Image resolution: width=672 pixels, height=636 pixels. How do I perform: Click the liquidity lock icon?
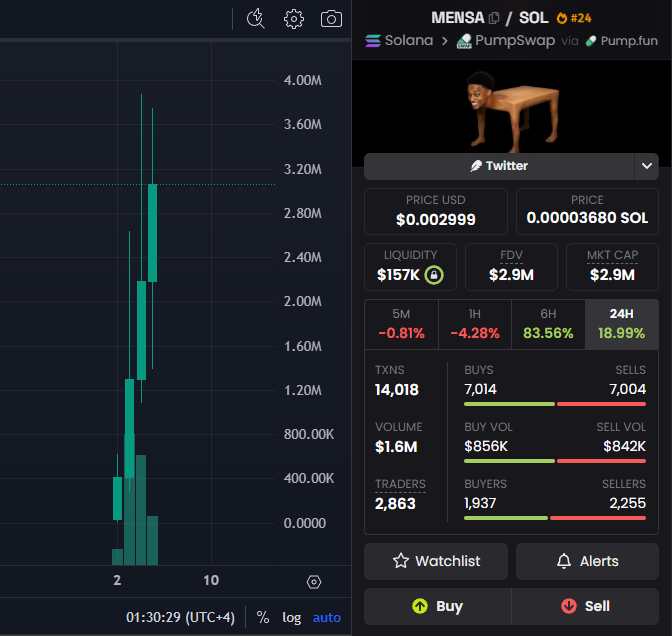[434, 275]
